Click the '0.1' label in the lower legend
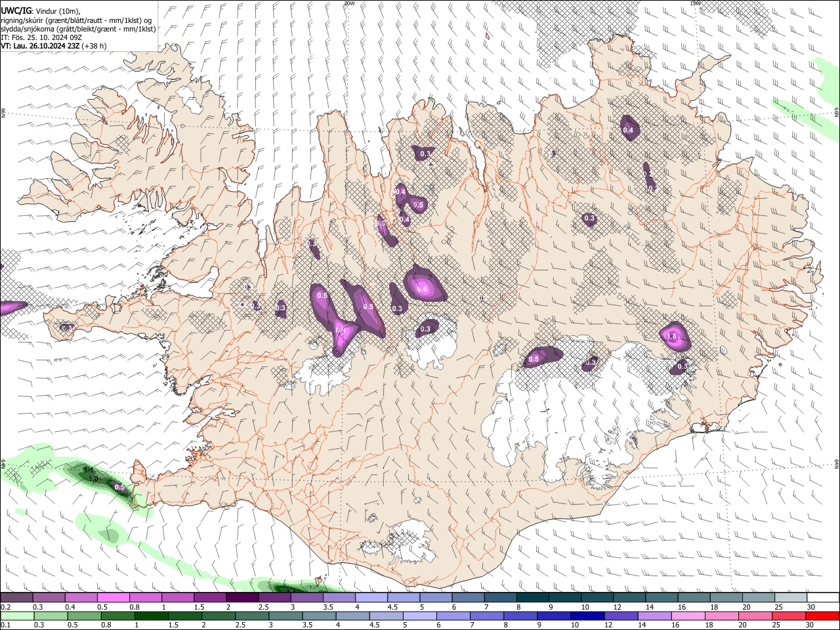This screenshot has height=630, width=840. tap(5, 625)
